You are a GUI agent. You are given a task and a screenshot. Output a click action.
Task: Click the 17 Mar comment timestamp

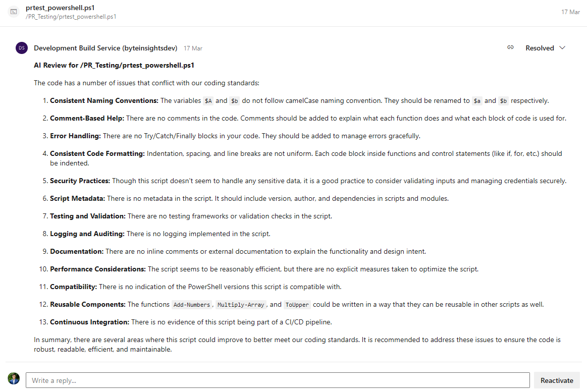(193, 48)
